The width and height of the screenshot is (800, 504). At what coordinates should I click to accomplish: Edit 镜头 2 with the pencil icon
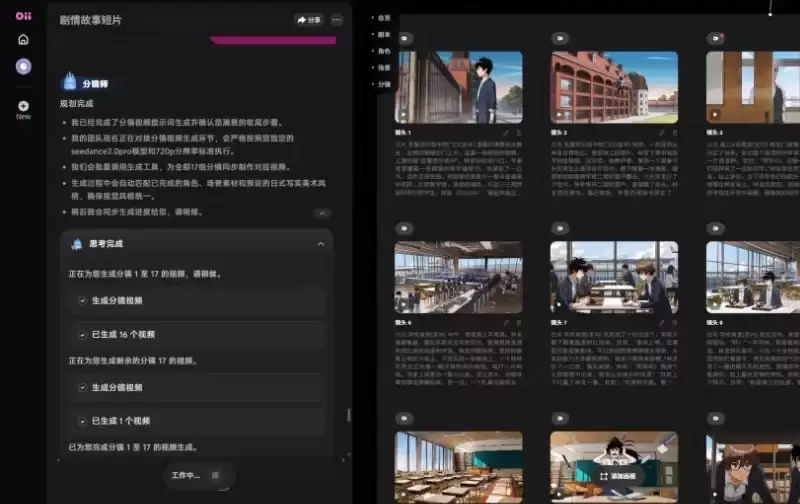point(662,133)
